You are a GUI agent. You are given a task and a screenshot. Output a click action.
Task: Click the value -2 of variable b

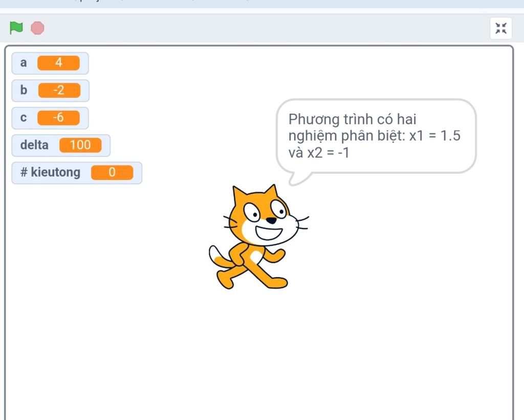click(59, 91)
